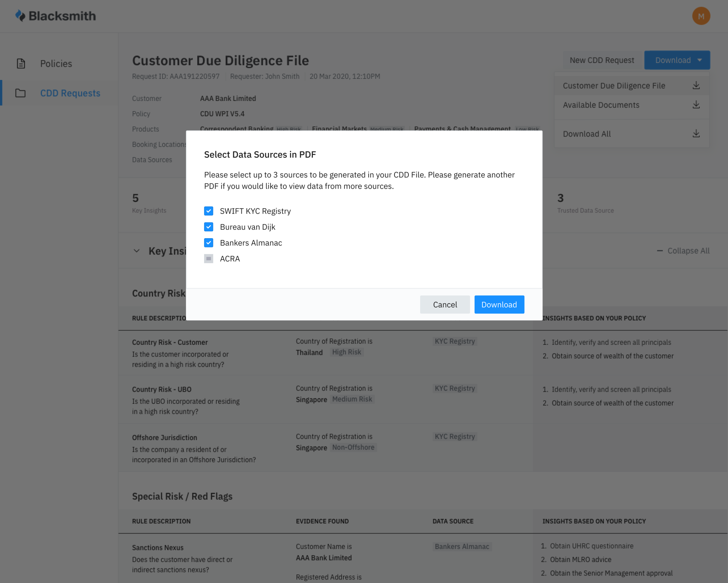This screenshot has height=583, width=728.
Task: Uncheck the SWIFT KYC Registry source
Action: pos(209,211)
